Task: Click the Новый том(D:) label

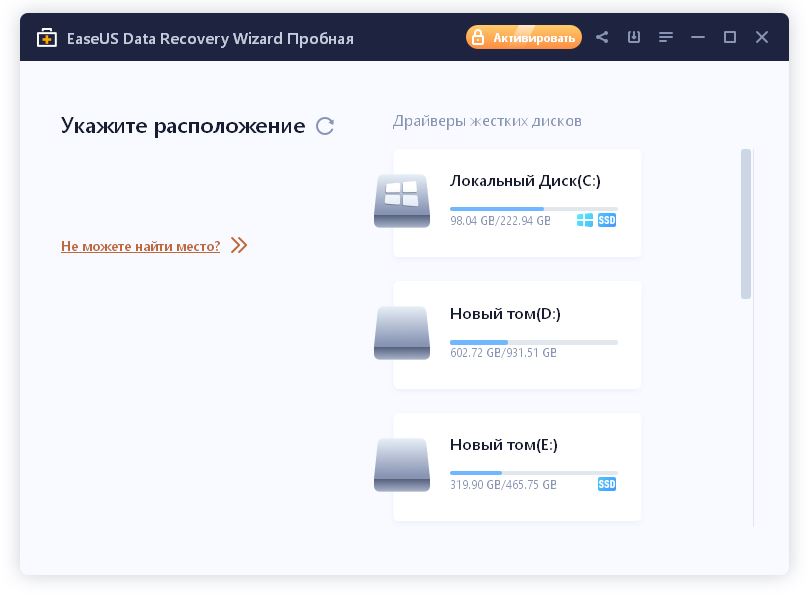Action: coord(505,314)
